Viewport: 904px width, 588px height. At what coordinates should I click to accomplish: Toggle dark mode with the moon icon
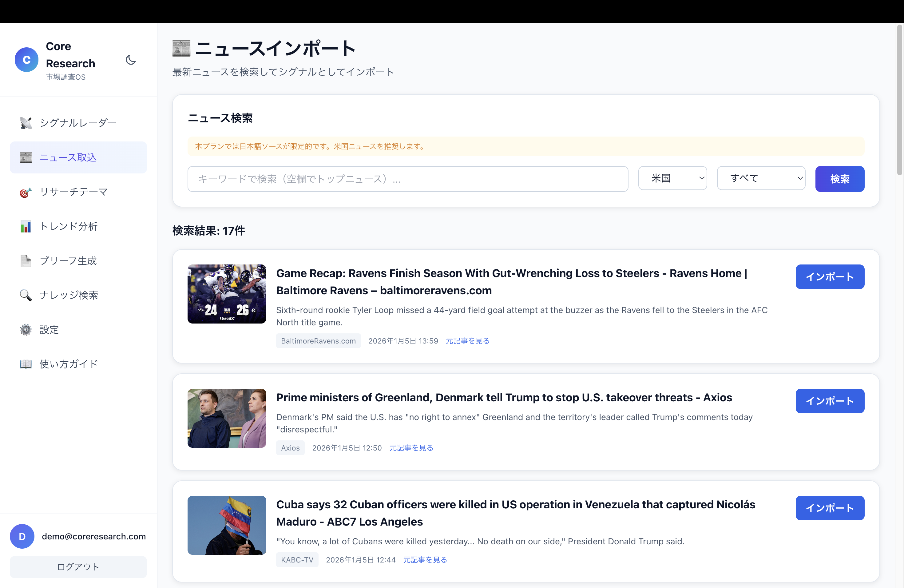[x=131, y=60]
